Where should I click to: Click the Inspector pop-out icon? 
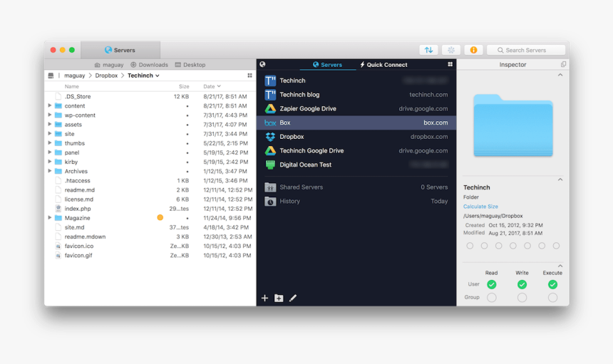pos(563,64)
